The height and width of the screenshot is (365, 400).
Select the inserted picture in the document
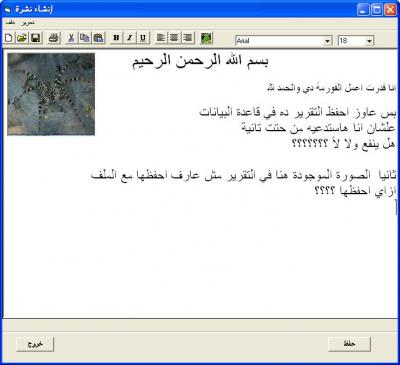(x=51, y=94)
